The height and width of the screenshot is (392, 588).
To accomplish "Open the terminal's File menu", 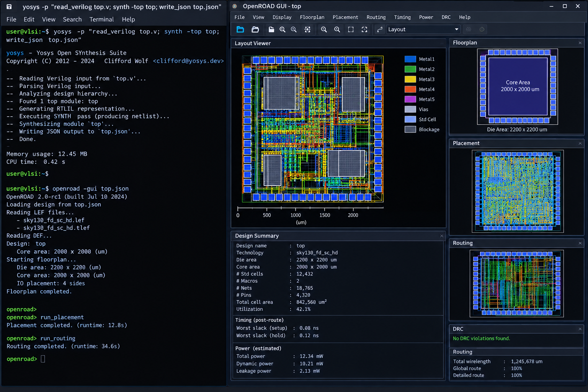I will [11, 20].
